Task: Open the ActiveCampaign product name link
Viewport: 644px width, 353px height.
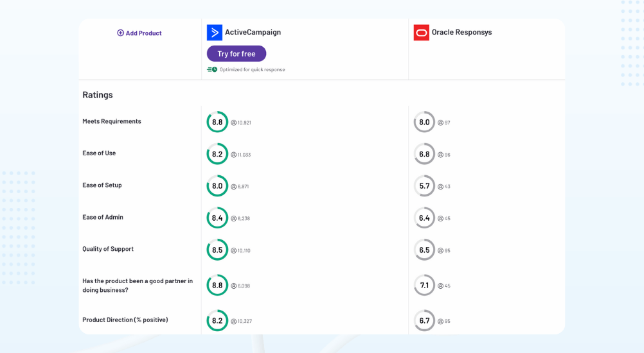Action: coord(253,32)
